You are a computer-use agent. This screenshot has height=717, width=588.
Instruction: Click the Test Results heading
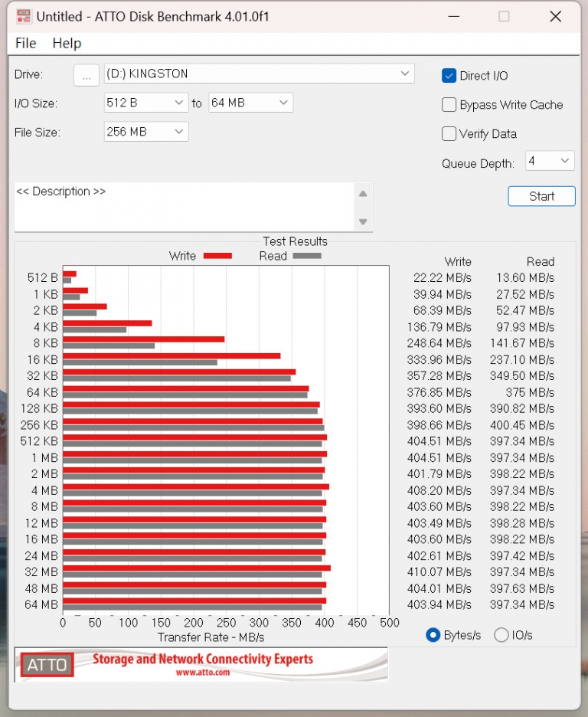295,241
